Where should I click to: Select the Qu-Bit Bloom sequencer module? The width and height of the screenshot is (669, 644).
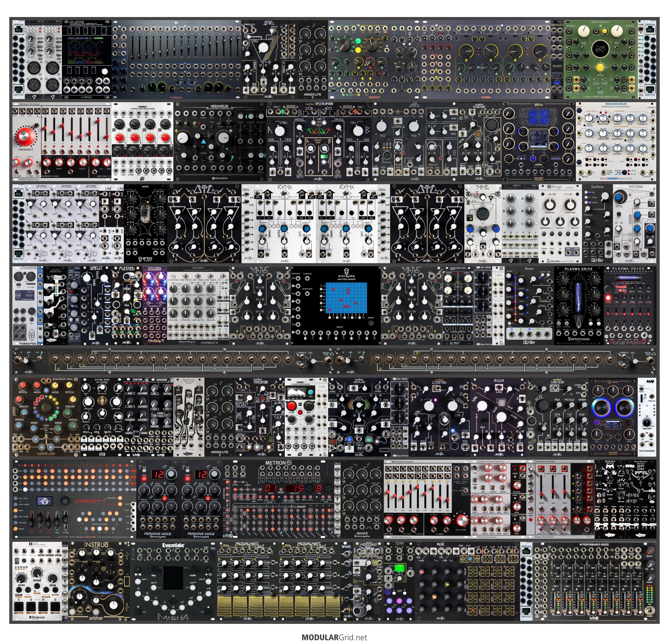tap(529, 306)
